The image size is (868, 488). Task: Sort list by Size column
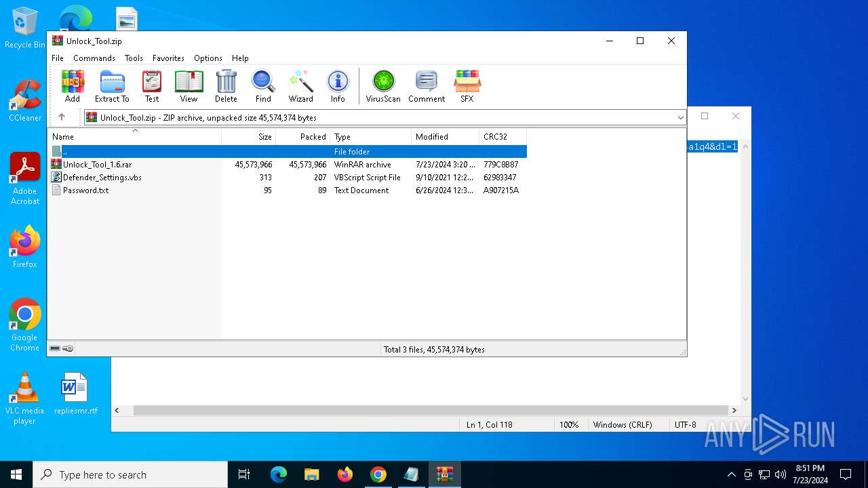tap(249, 137)
